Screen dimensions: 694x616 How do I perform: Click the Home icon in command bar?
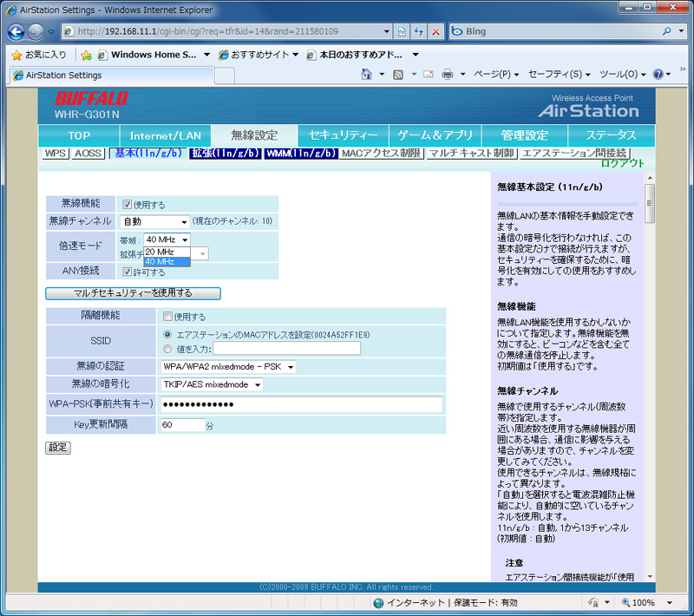click(366, 74)
